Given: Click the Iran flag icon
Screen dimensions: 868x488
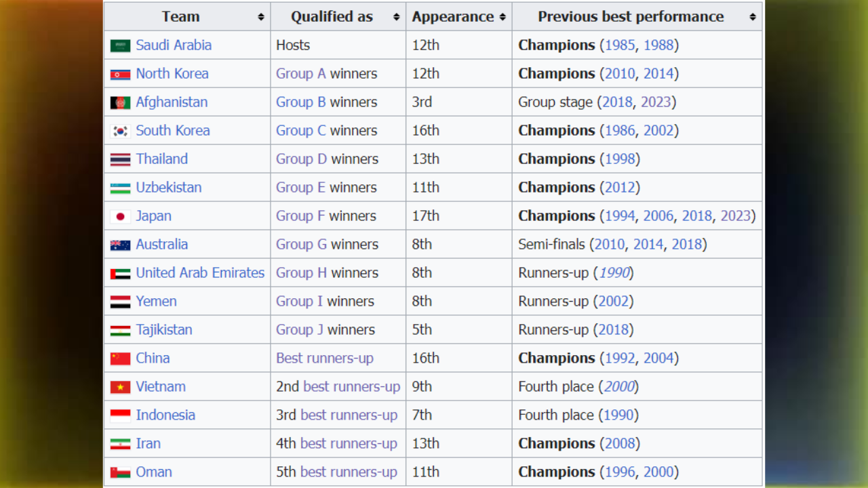Looking at the screenshot, I should coord(120,444).
